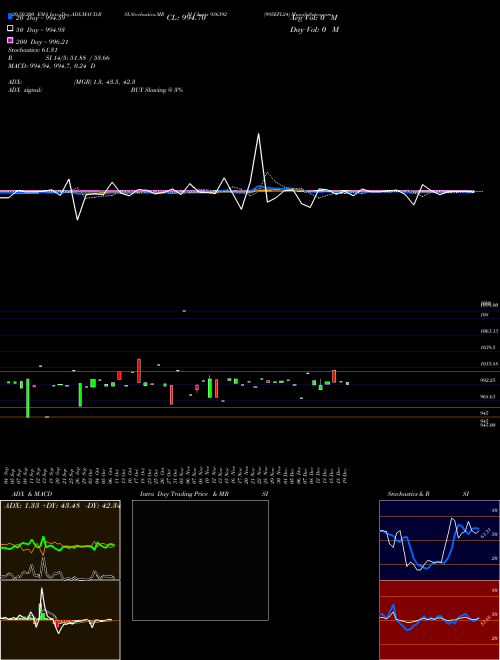Click the "MACD: 994.94, 994.7, 0.24 D" line
Screen dimensions: 500x660
[x=51, y=66]
